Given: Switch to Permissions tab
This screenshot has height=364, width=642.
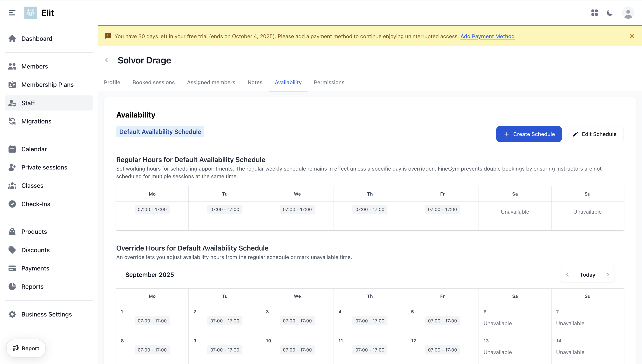Looking at the screenshot, I should click(329, 83).
